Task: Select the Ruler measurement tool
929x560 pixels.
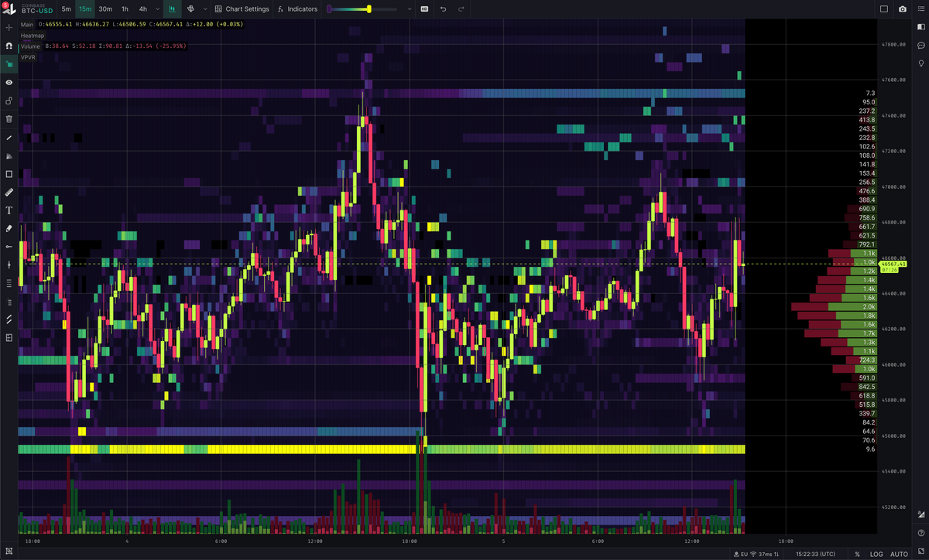Action: pos(9,192)
